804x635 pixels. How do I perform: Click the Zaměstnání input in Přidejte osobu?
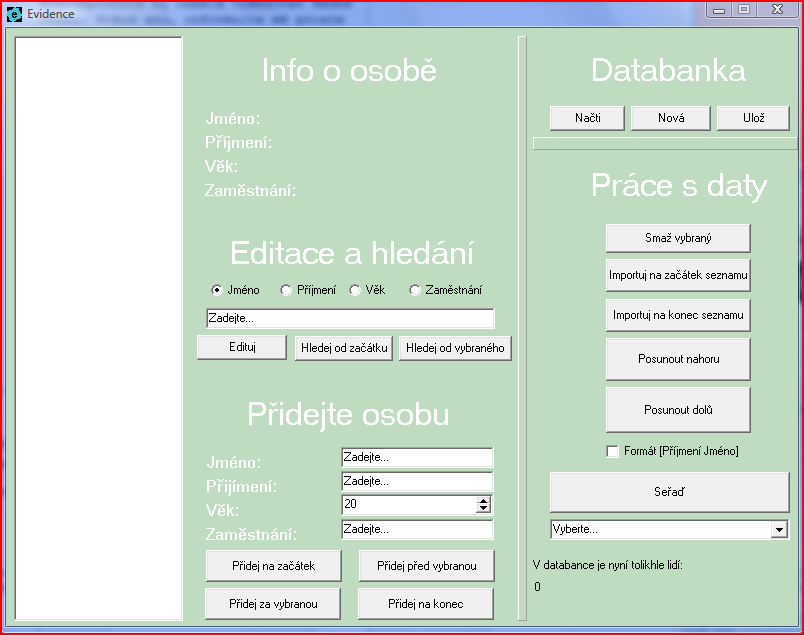[x=417, y=529]
